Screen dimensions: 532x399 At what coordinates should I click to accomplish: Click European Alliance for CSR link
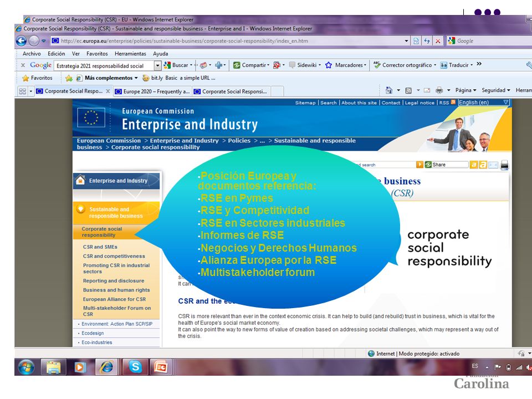click(114, 299)
